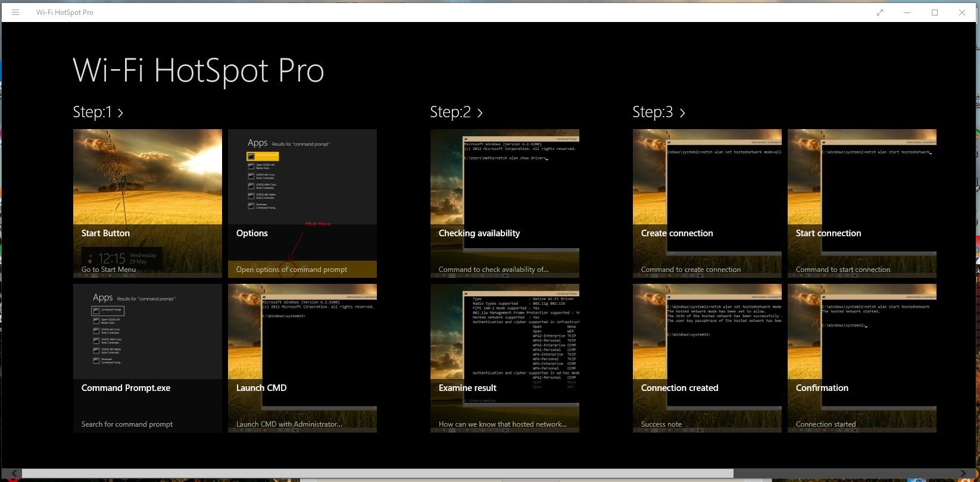980x482 pixels.
Task: Open the hamburger menu icon
Action: 15,12
